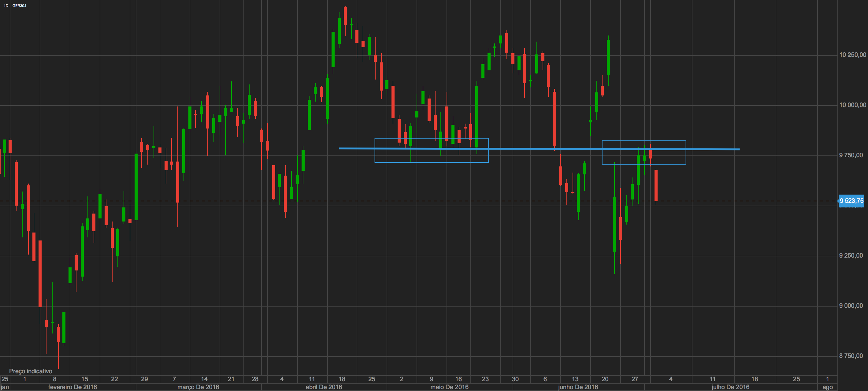Image resolution: width=868 pixels, height=391 pixels.
Task: Select the thick blue horizontal resistance line
Action: pos(539,149)
